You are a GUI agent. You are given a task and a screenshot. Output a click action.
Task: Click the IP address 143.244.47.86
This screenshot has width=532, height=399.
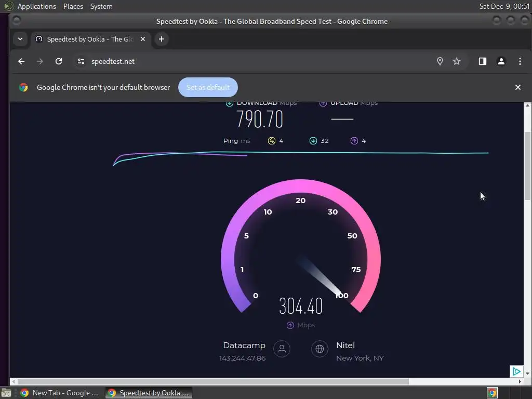tap(242, 358)
